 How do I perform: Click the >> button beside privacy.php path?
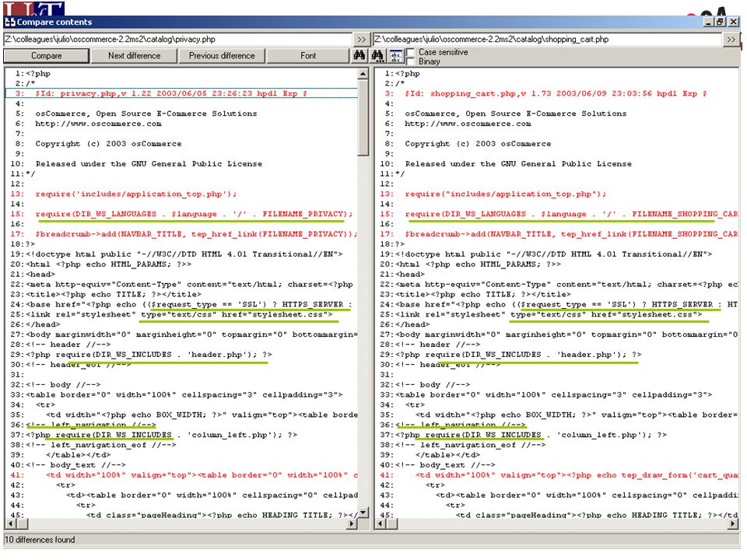click(x=361, y=40)
